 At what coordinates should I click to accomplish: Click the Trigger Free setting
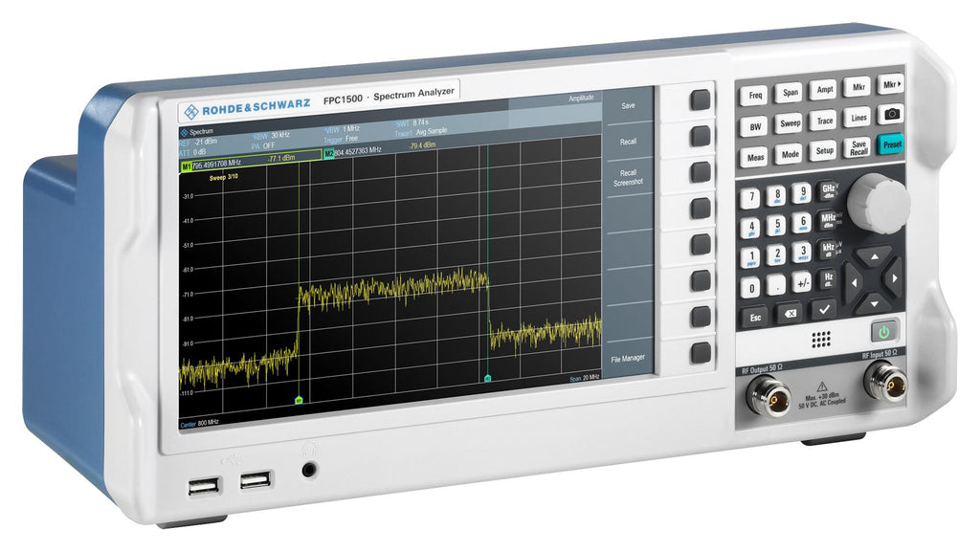[x=342, y=139]
